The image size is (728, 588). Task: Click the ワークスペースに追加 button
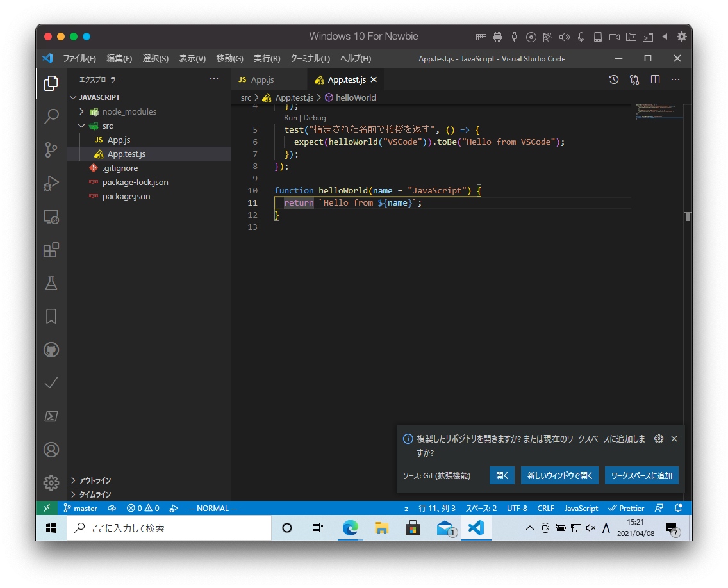pyautogui.click(x=641, y=475)
